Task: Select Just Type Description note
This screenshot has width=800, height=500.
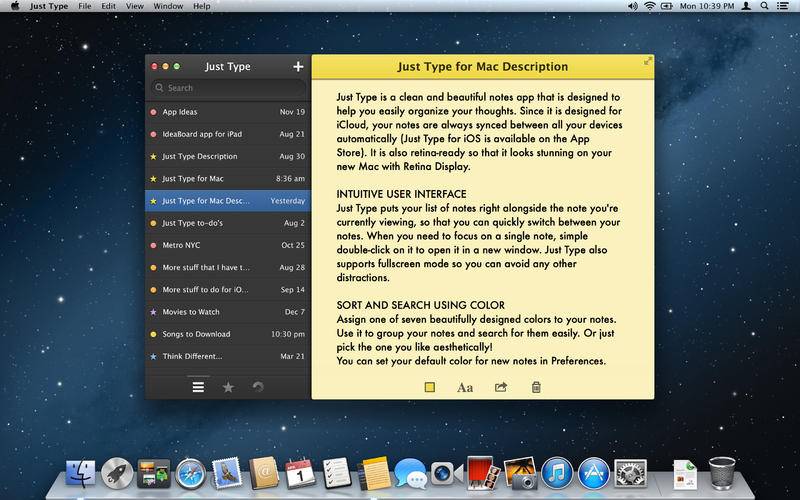Action: coord(228,156)
